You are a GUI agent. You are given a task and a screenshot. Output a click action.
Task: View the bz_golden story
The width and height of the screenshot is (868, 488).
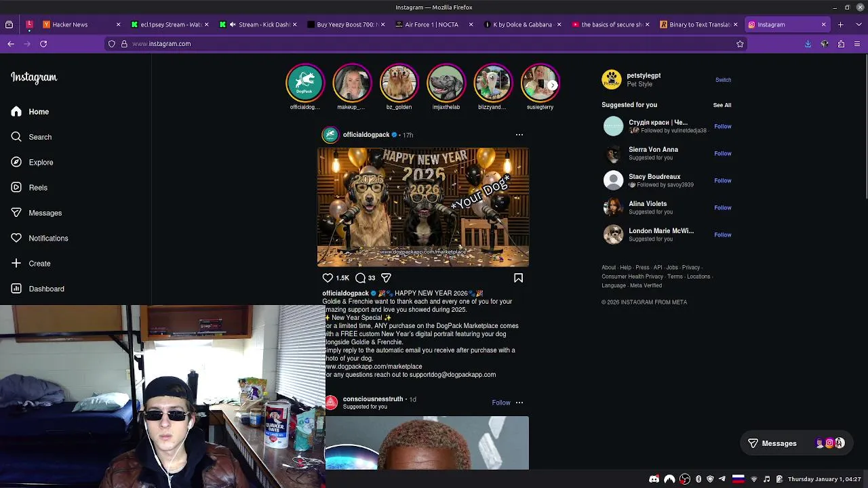pos(399,83)
